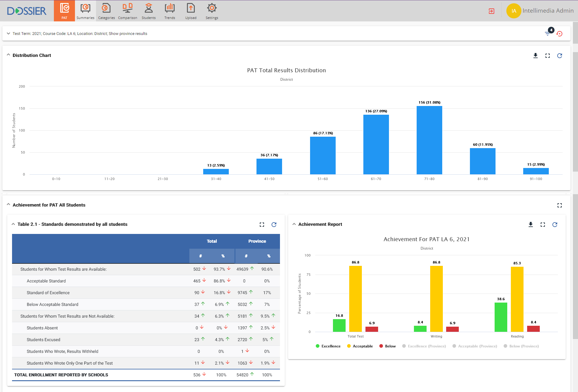Reset filters with the history icon

559,34
